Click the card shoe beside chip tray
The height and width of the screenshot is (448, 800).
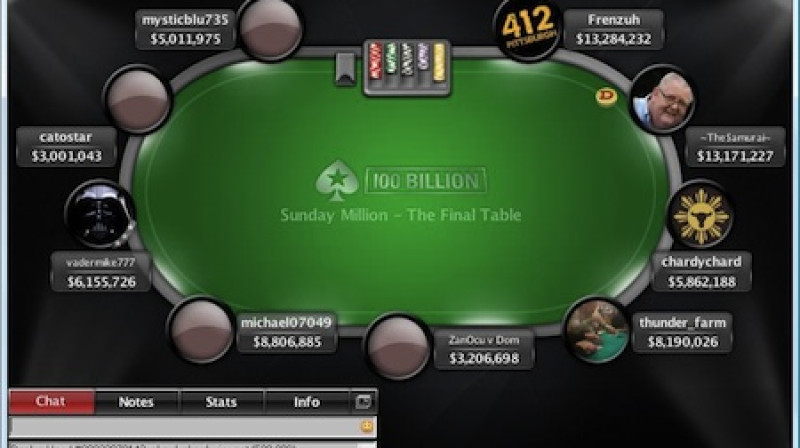click(x=345, y=68)
